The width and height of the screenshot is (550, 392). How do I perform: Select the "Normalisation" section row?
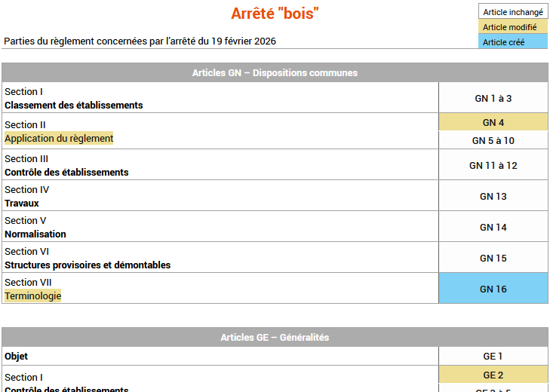pos(35,234)
